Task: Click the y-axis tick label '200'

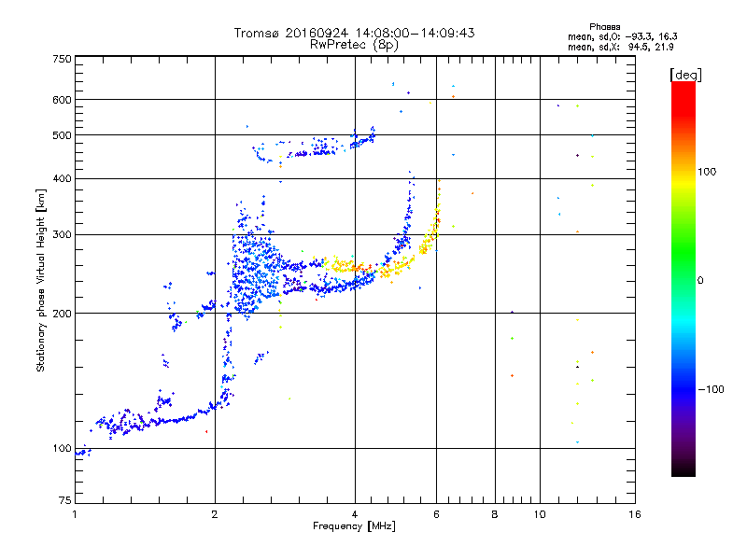Action: click(63, 314)
